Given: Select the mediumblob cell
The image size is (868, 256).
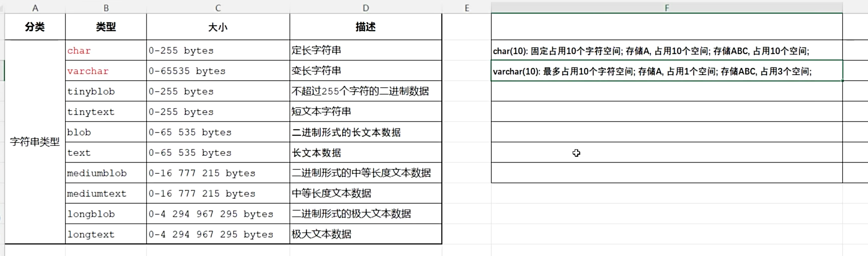Looking at the screenshot, I should coord(106,173).
